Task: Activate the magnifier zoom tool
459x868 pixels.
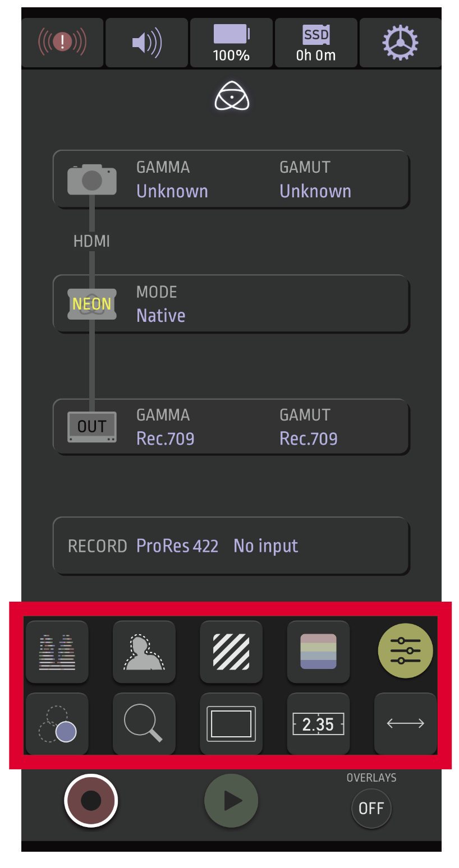Action: tap(144, 724)
